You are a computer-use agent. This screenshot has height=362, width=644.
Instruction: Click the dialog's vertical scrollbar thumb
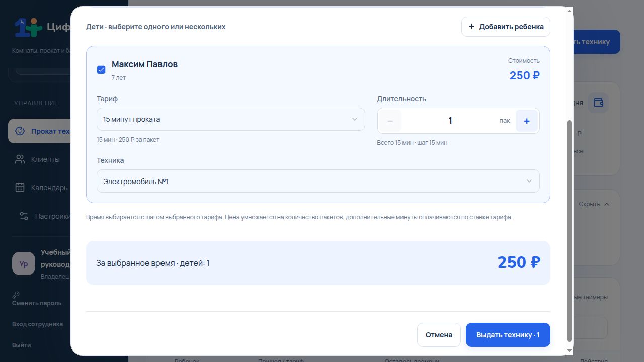570,230
